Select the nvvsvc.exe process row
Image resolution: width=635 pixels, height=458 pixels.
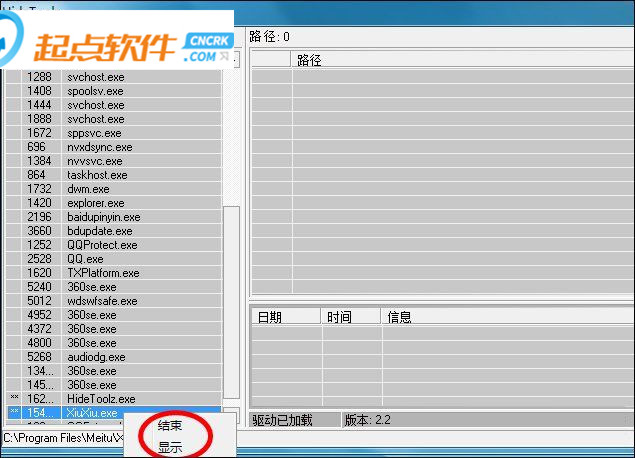114,161
